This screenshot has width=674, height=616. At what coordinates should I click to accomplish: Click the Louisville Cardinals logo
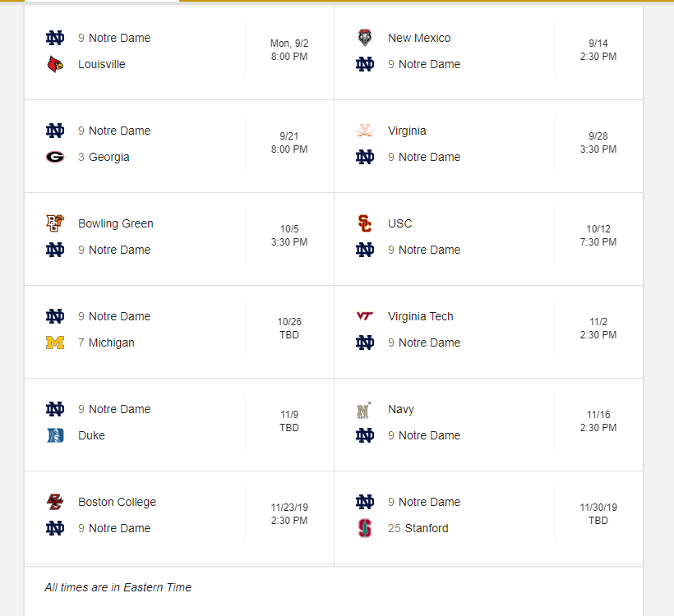coord(55,64)
